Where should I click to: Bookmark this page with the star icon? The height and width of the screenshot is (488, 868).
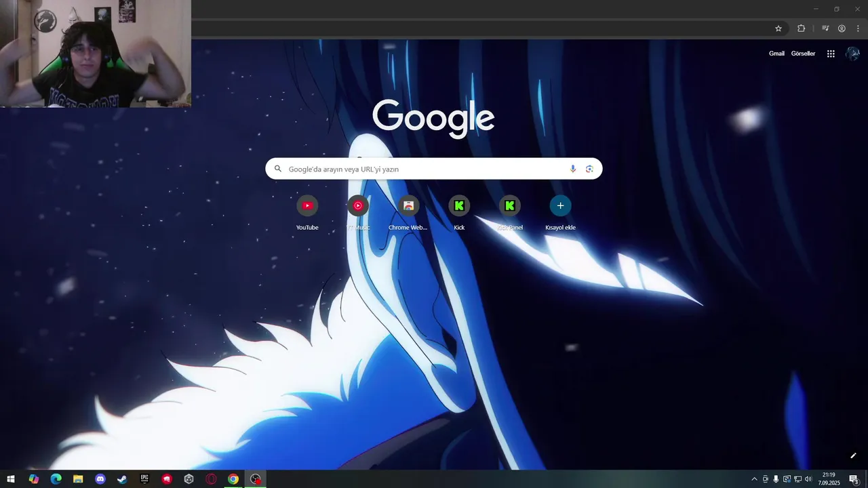[778, 28]
